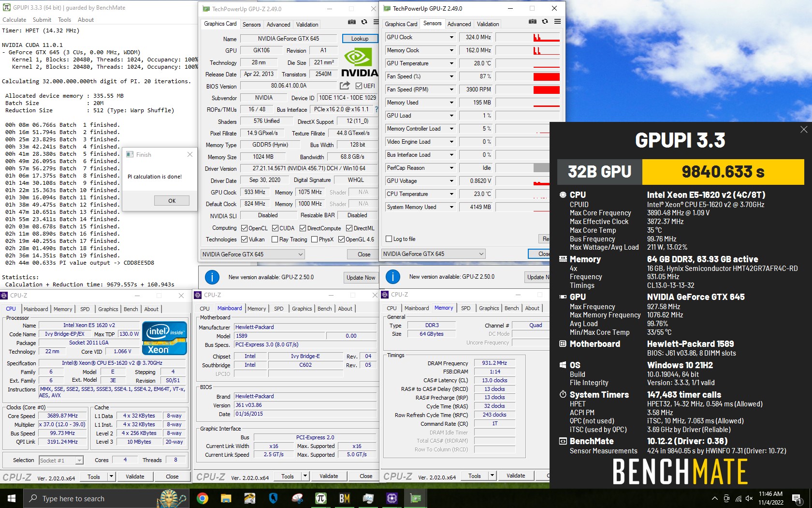This screenshot has height=508, width=812.
Task: Switch to Advanced tab in left GPU-Z window
Action: click(x=278, y=25)
